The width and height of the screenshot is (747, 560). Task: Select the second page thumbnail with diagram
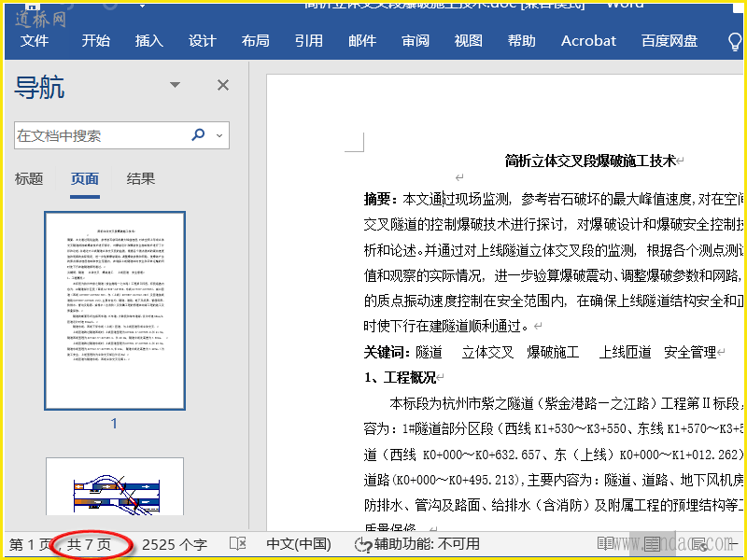pyautogui.click(x=115, y=486)
